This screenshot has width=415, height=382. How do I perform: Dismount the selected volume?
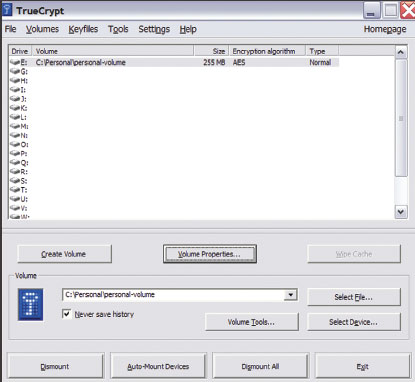55,367
